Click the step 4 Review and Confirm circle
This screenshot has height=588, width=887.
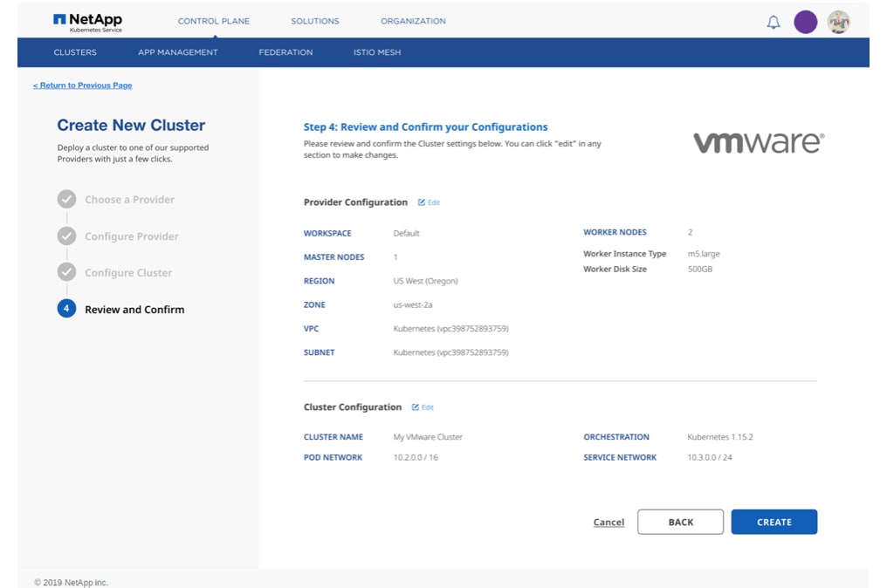pyautogui.click(x=67, y=309)
